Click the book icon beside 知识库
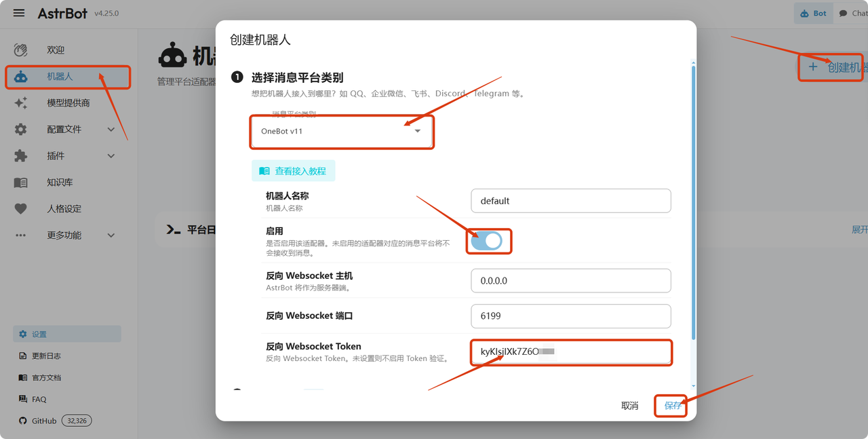The height and width of the screenshot is (439, 868). pos(21,183)
